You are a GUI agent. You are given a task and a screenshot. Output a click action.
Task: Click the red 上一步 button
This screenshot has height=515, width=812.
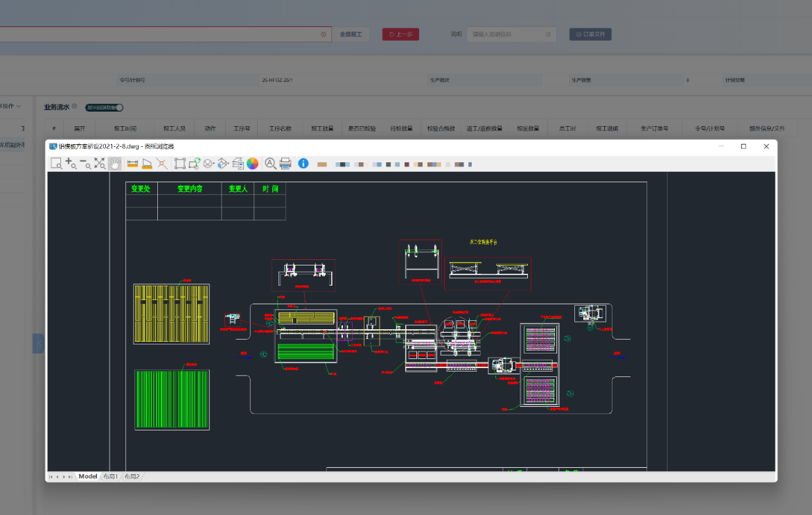[x=400, y=34]
